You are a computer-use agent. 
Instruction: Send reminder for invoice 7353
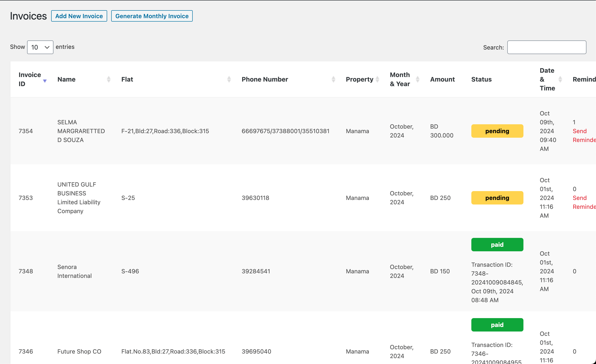(x=584, y=202)
